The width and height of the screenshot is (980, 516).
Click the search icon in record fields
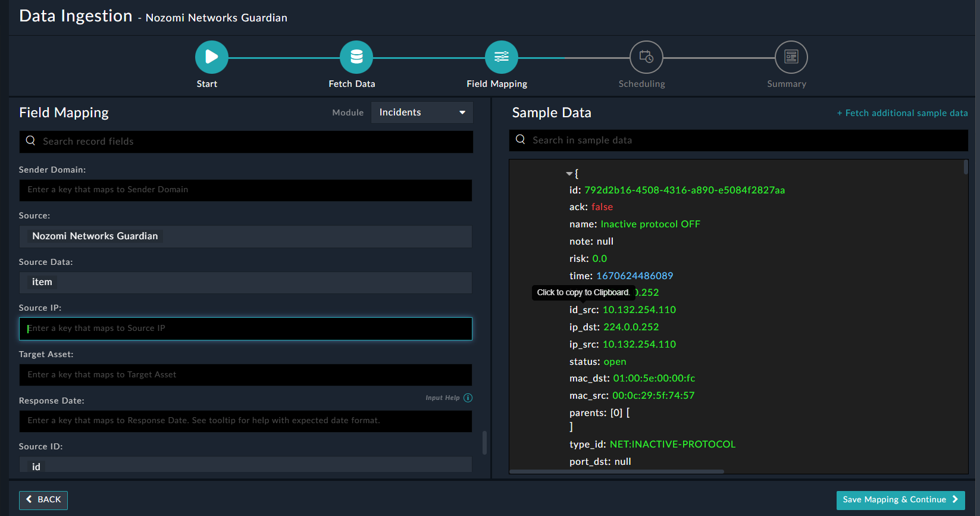point(31,141)
